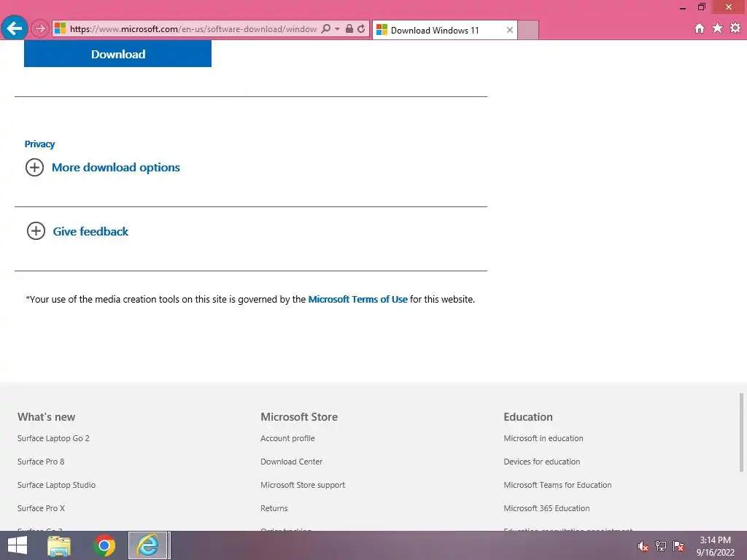747x560 pixels.
Task: Click the blue Download button
Action: pos(117,54)
